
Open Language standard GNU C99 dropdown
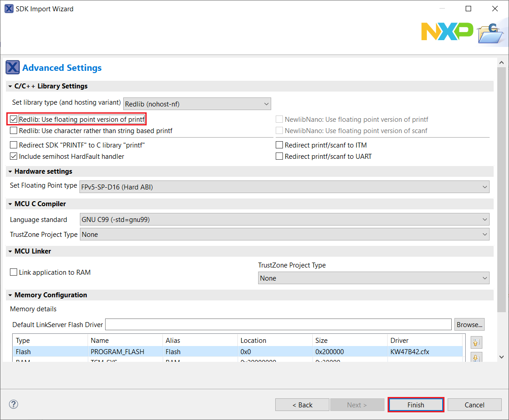[x=284, y=220]
